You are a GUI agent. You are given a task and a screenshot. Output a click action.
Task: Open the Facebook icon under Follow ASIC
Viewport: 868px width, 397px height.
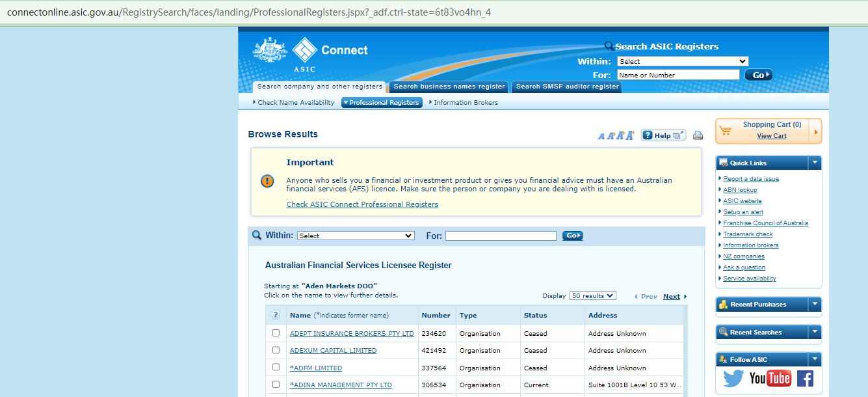[x=805, y=379]
